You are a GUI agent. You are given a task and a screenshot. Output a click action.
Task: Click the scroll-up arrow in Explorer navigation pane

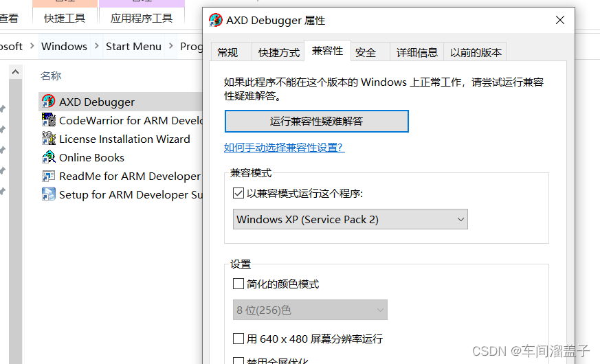[x=15, y=72]
